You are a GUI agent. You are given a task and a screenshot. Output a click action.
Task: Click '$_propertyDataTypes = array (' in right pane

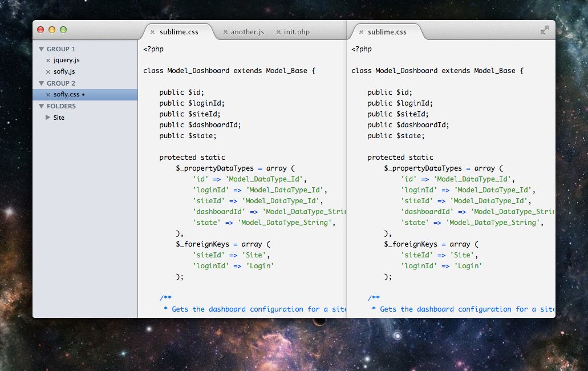click(444, 168)
